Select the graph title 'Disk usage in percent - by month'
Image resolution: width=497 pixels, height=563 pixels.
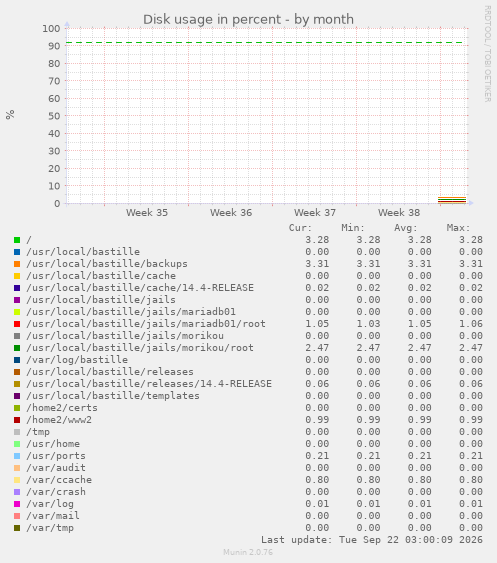pos(248,19)
